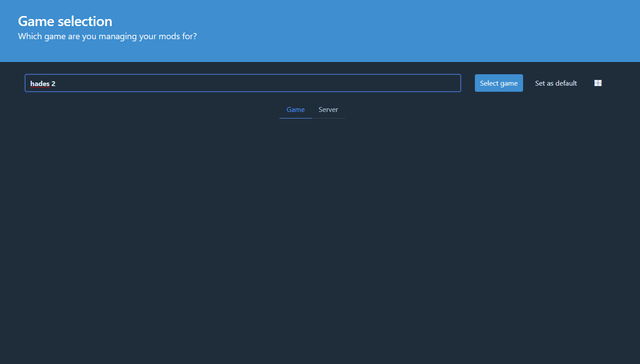Viewport: 640px width, 364px height.
Task: Switch to the Server tab
Action: pos(328,110)
